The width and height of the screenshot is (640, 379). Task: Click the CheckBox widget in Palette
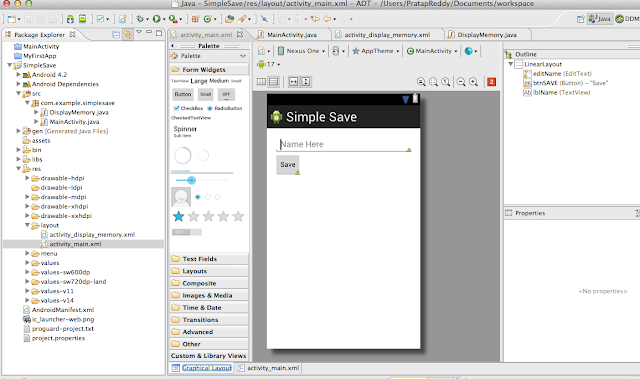coord(188,108)
